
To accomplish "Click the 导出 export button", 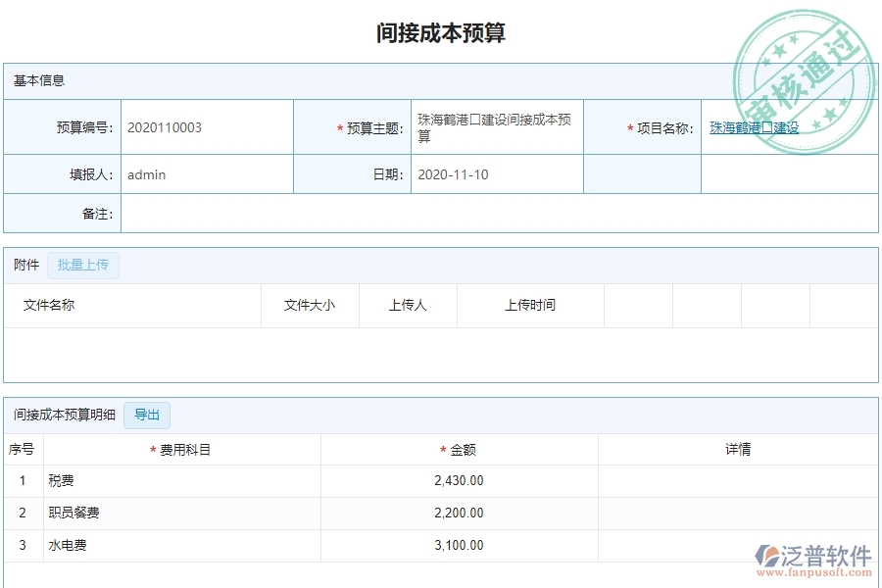I will [147, 415].
